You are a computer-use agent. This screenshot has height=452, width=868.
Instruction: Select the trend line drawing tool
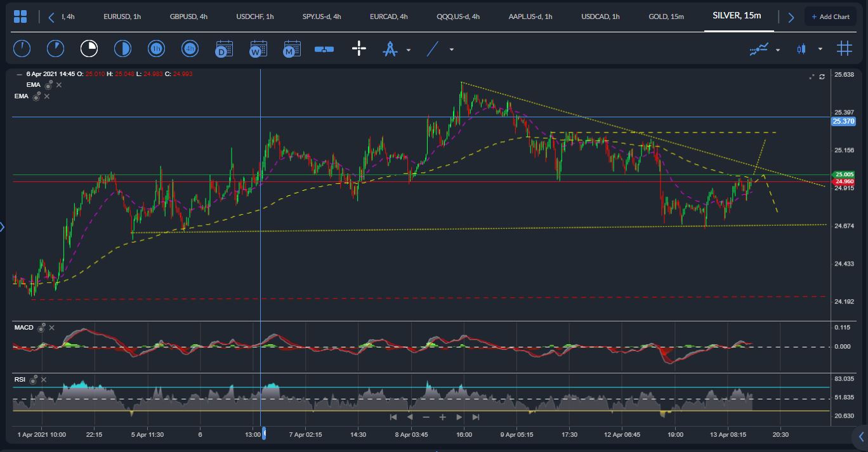coord(433,49)
